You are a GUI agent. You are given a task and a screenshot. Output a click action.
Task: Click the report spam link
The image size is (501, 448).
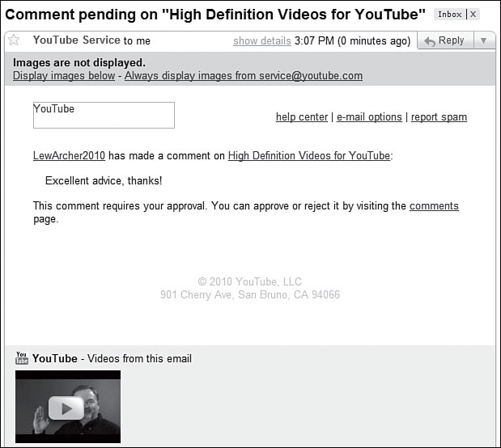pyautogui.click(x=439, y=117)
